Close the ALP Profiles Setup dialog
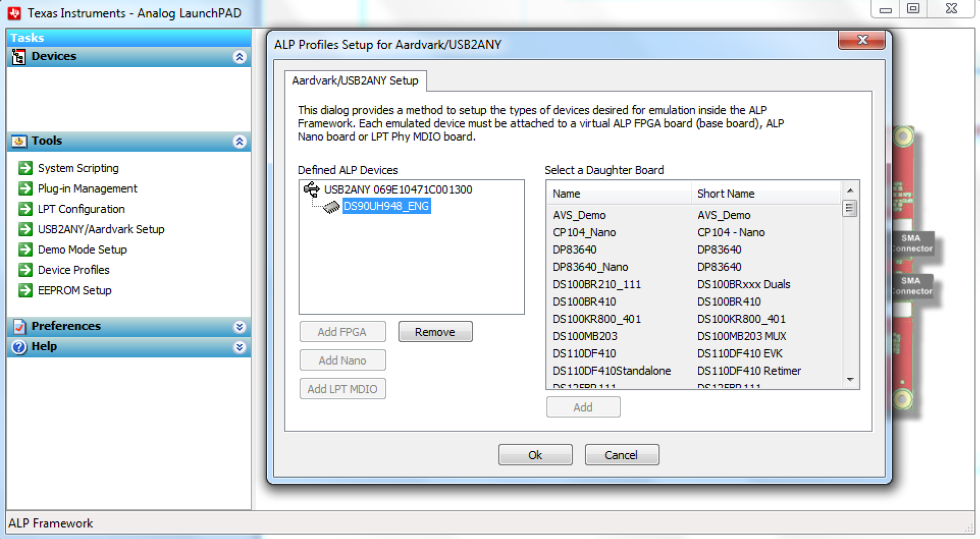 862,40
